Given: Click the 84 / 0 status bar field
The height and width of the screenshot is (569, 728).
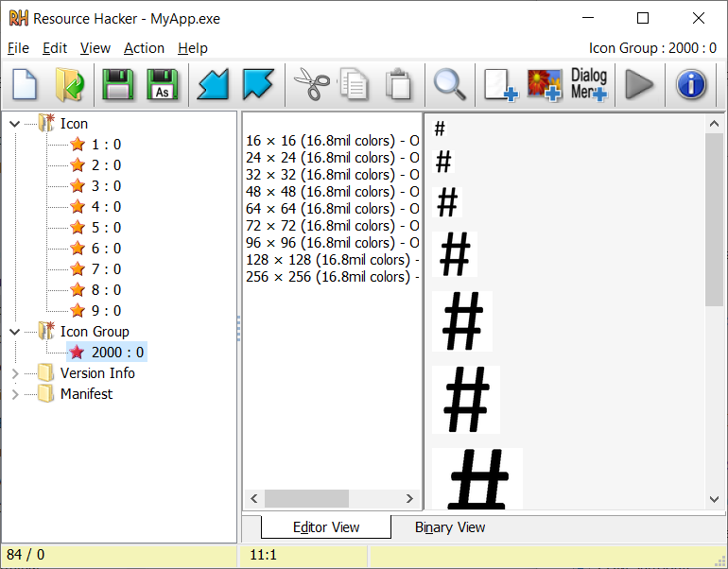Looking at the screenshot, I should click(119, 555).
